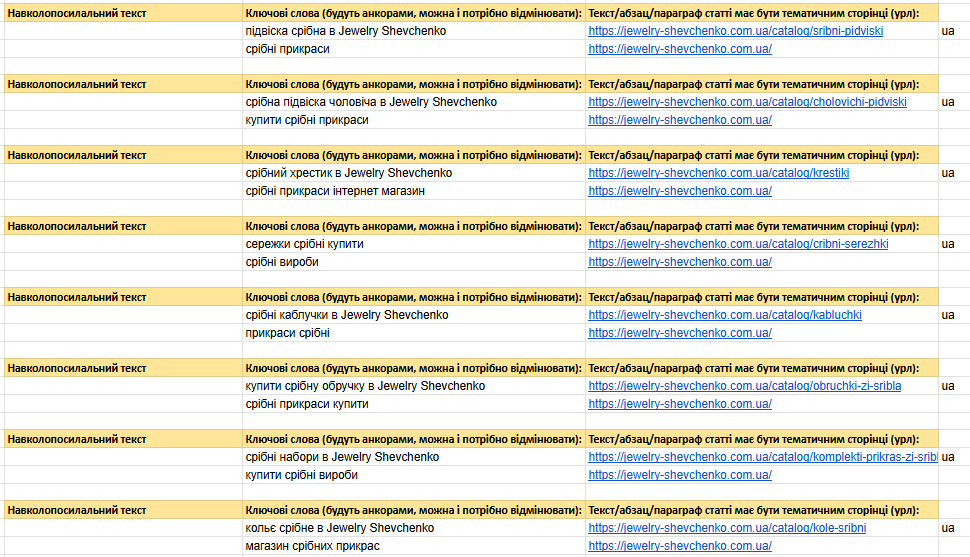This screenshot has width=970, height=557.
Task: Open homepage link beside 'прикраси срібні'
Action: [680, 333]
